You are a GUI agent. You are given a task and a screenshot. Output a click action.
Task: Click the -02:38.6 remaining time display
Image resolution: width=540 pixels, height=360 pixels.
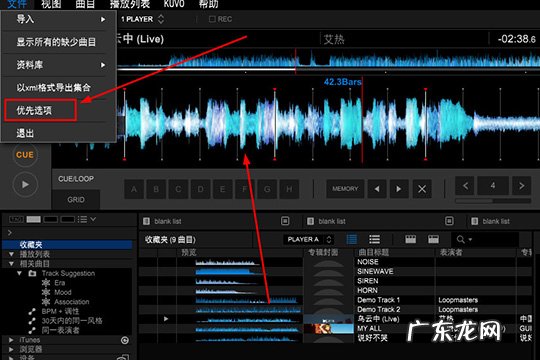(516, 39)
